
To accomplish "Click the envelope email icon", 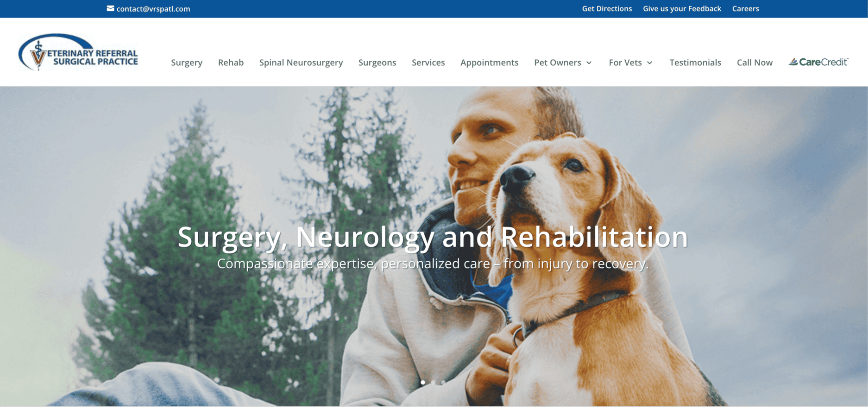I will [x=110, y=8].
